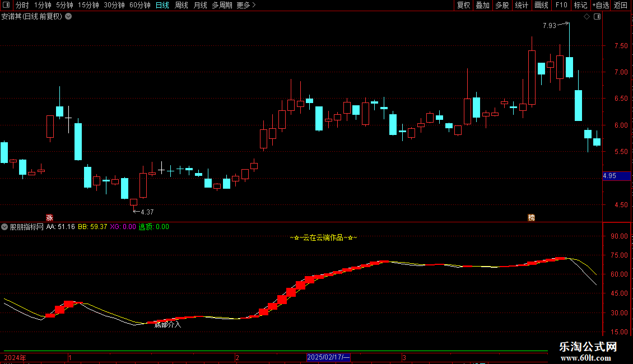Click the 2024年 label on time axis
Image resolution: width=633 pixels, height=364 pixels.
(15, 357)
